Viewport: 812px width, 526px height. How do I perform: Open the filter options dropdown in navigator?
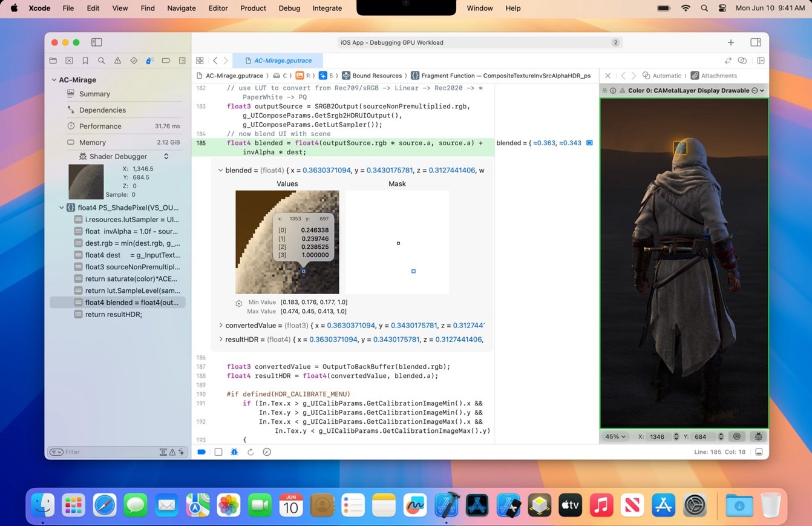[56, 452]
